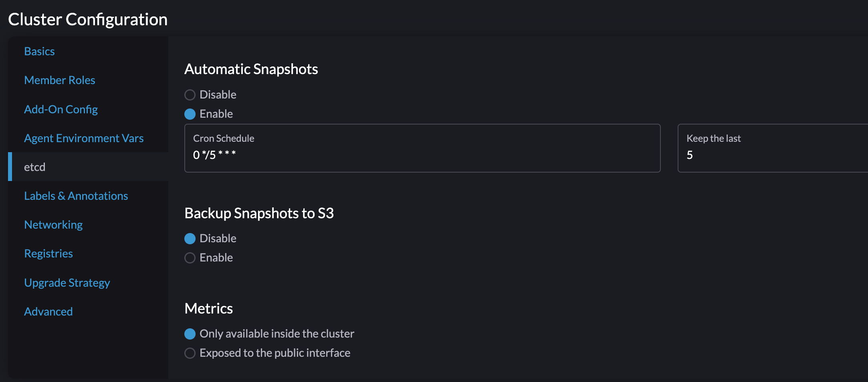Viewport: 868px width, 382px height.
Task: Navigate to Agent Environment Vars
Action: tap(84, 138)
